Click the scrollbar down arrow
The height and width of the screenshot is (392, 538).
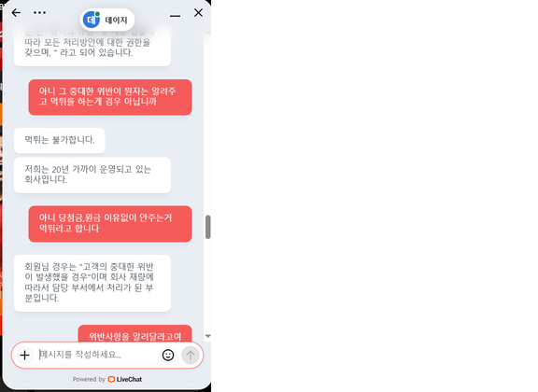coord(208,336)
